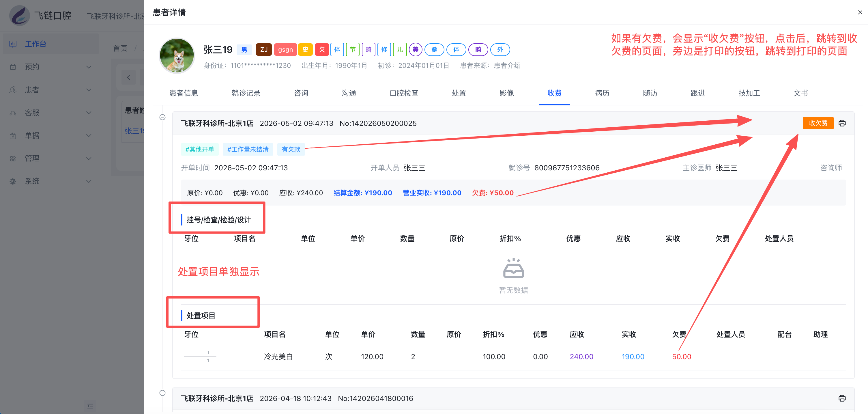Screen dimensions: 868x414
Task: Expand the 单据 sidebar menu
Action: [x=50, y=135]
